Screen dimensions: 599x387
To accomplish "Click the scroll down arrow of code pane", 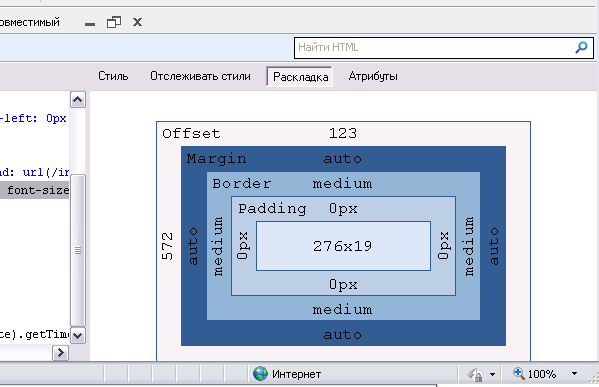I will pyautogui.click(x=78, y=335).
